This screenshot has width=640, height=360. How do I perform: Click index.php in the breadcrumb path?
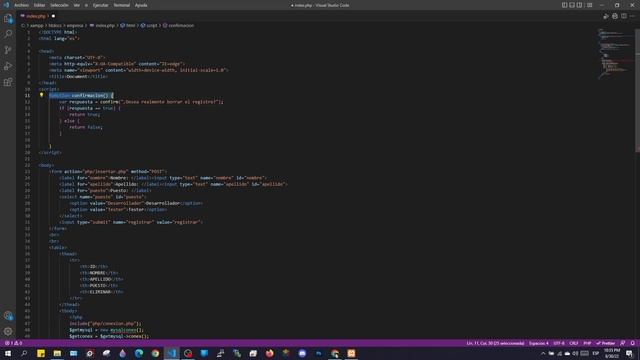point(105,25)
